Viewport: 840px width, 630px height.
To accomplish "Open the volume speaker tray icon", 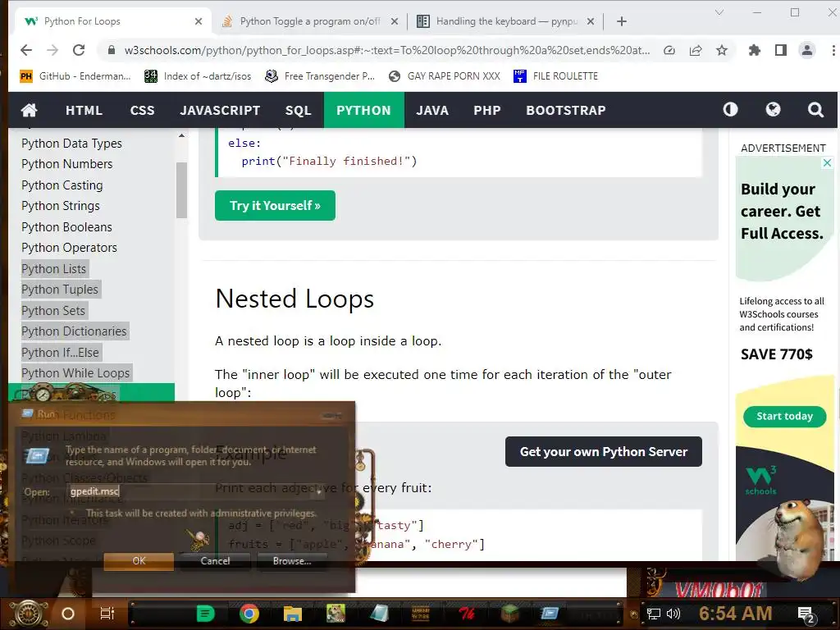I will (673, 614).
